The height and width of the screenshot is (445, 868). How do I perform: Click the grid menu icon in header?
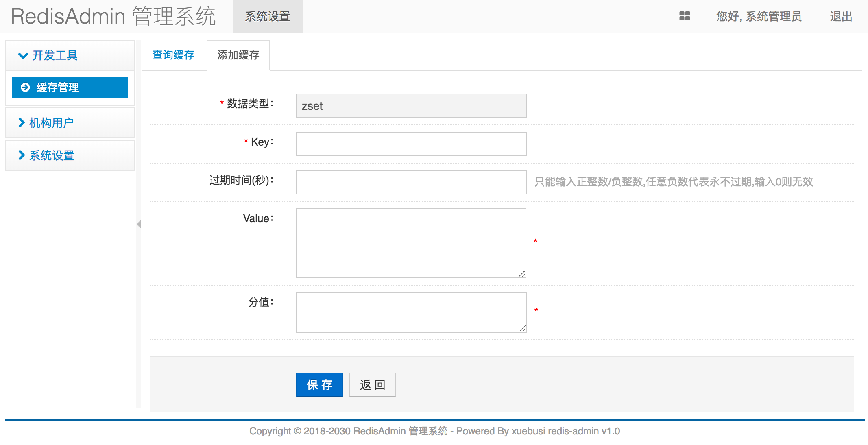pos(685,16)
